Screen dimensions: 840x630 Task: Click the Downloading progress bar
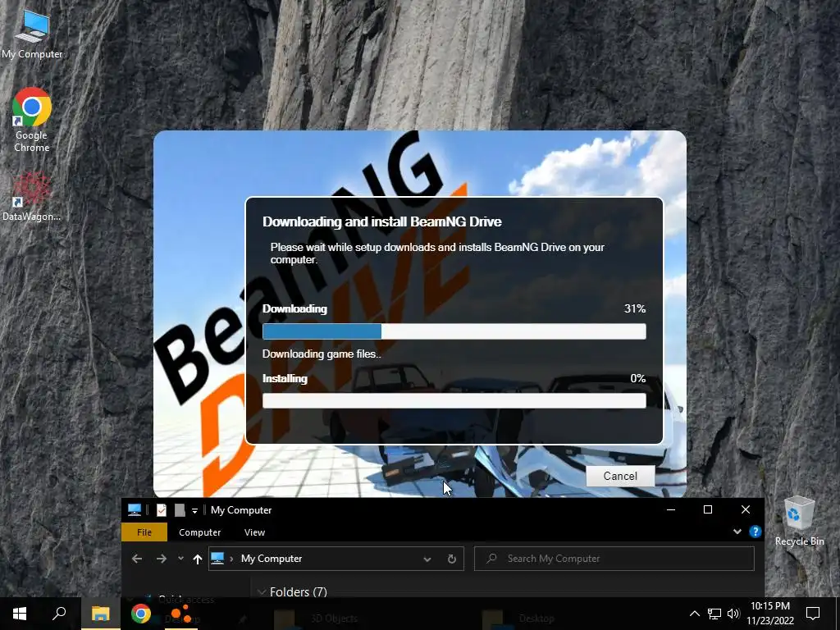(454, 331)
